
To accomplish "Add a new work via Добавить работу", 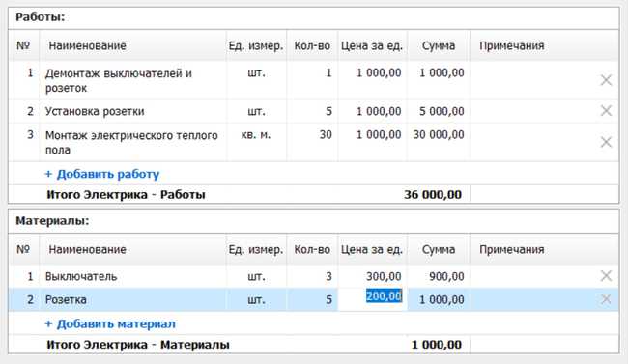I will (x=102, y=174).
